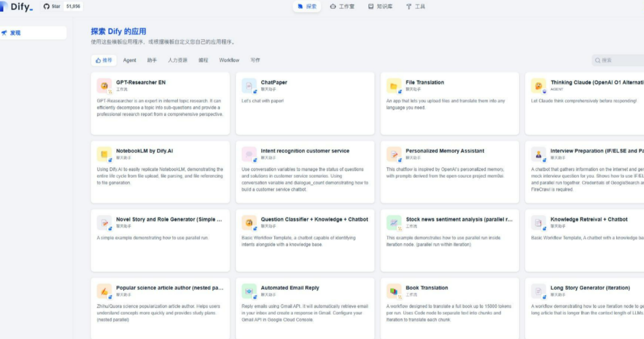Viewport: 644px width, 339px height.
Task: Click the Personalized Memory Assistant icon
Action: (x=394, y=154)
